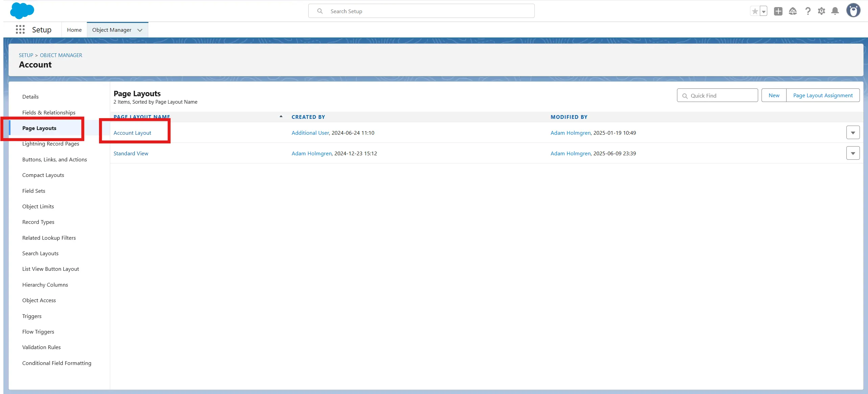This screenshot has height=394, width=868.
Task: Click the Salesforce cloud logo
Action: pos(22,11)
